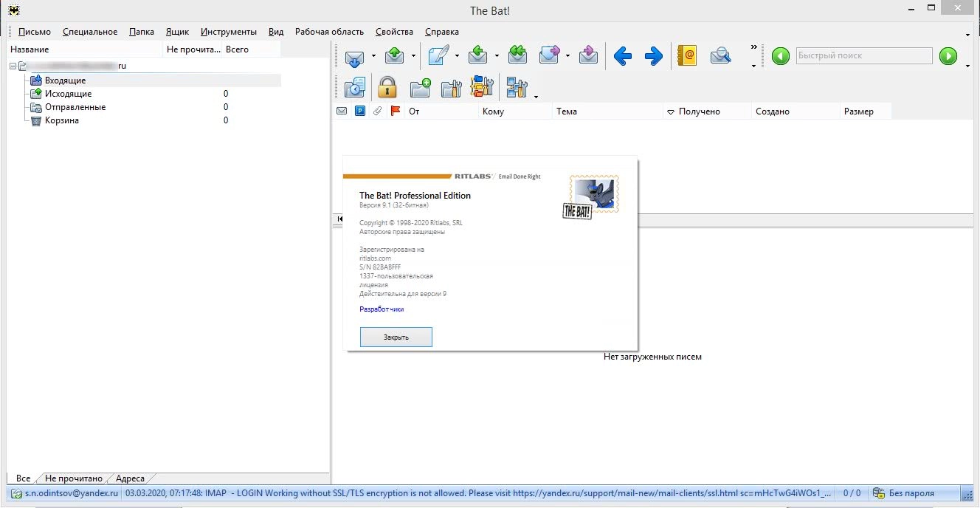The height and width of the screenshot is (508, 980).
Task: Open the Инструменты menu
Action: (229, 32)
